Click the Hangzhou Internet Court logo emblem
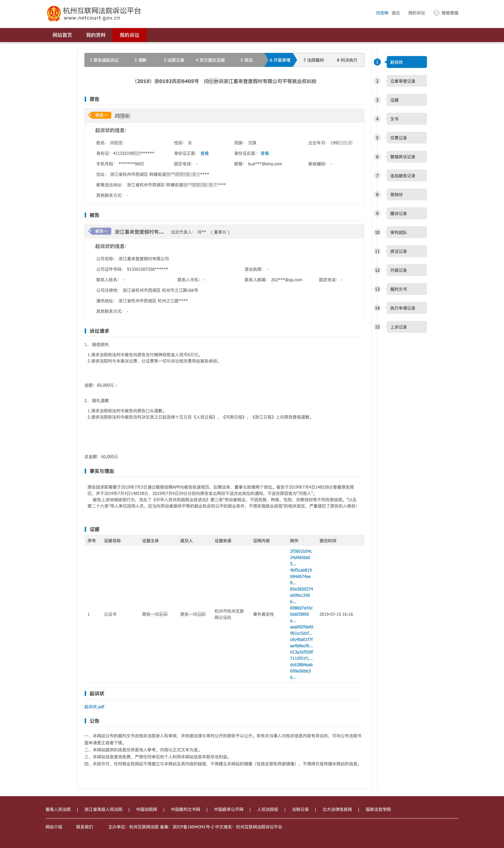This screenshot has width=504, height=848. coord(54,14)
